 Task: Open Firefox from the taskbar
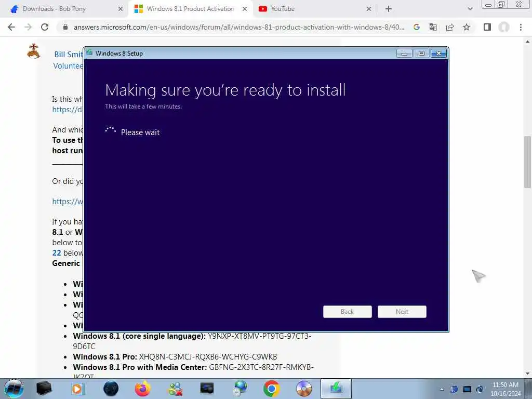[142, 389]
